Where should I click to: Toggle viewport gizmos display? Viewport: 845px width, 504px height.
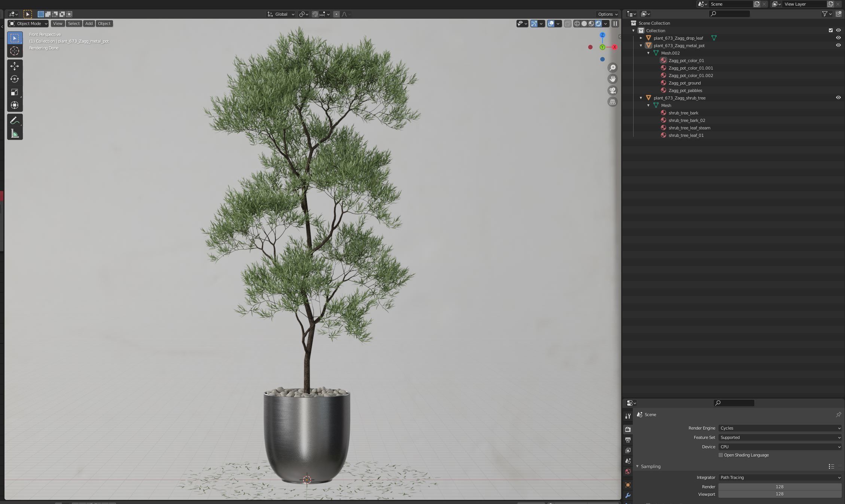pyautogui.click(x=534, y=24)
